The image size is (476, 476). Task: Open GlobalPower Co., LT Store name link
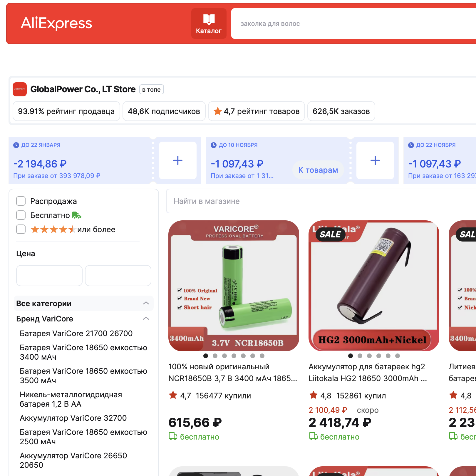[x=83, y=89]
